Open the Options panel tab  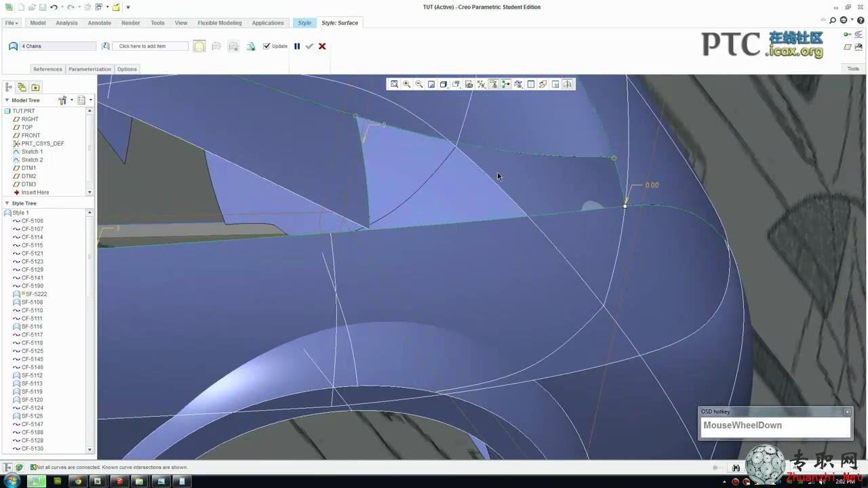(127, 69)
